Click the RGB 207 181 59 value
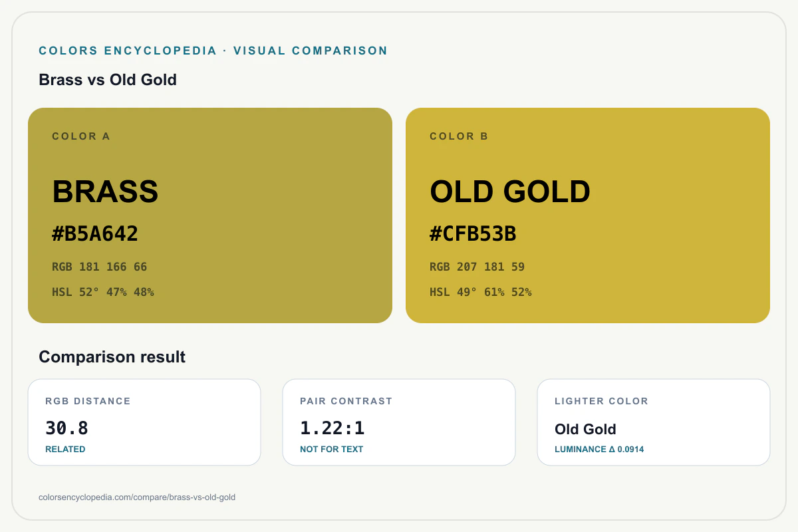 tap(477, 267)
